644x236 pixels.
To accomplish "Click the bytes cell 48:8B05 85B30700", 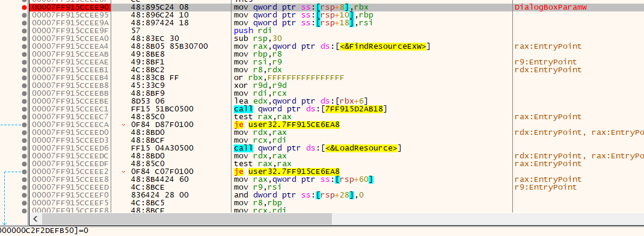I will point(169,46).
